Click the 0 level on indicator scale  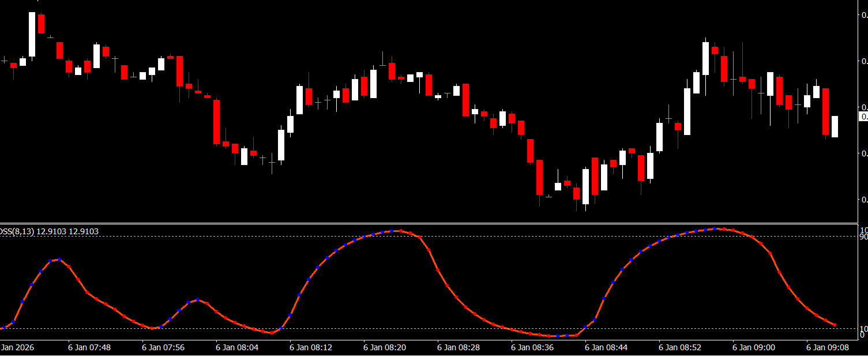pos(863,335)
